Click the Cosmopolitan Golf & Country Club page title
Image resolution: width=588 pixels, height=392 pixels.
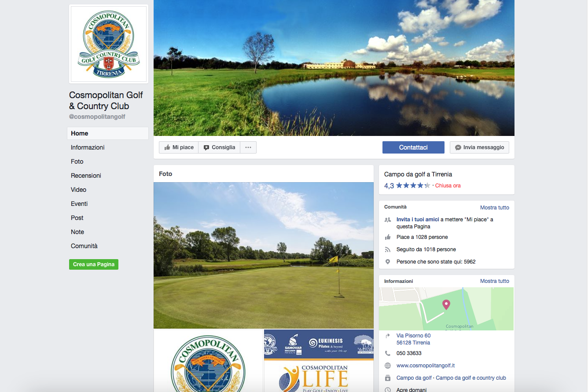[x=106, y=100]
